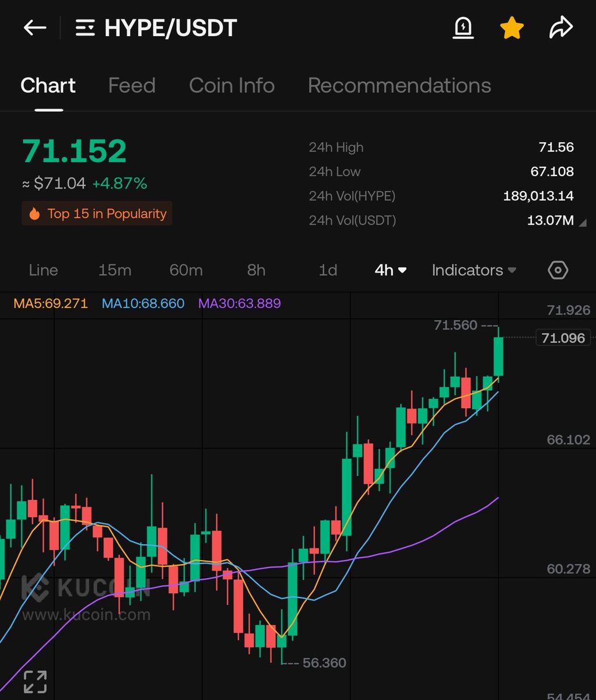This screenshot has height=700, width=596.
Task: Tap the +4.87% change value
Action: [120, 184]
